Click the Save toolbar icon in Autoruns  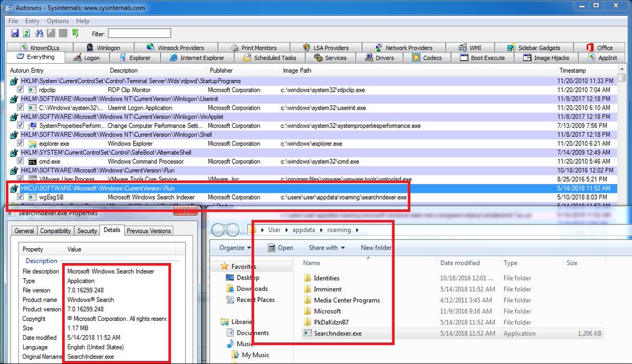(x=15, y=33)
